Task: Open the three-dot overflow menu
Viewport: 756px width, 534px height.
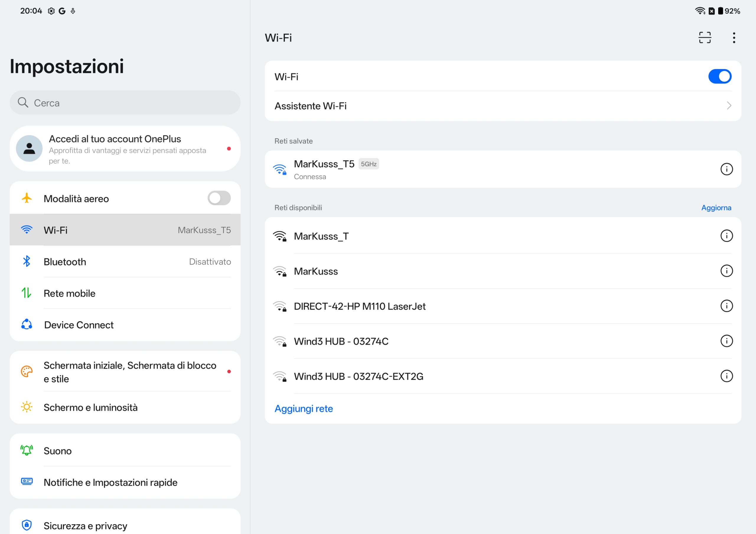Action: pyautogui.click(x=734, y=37)
